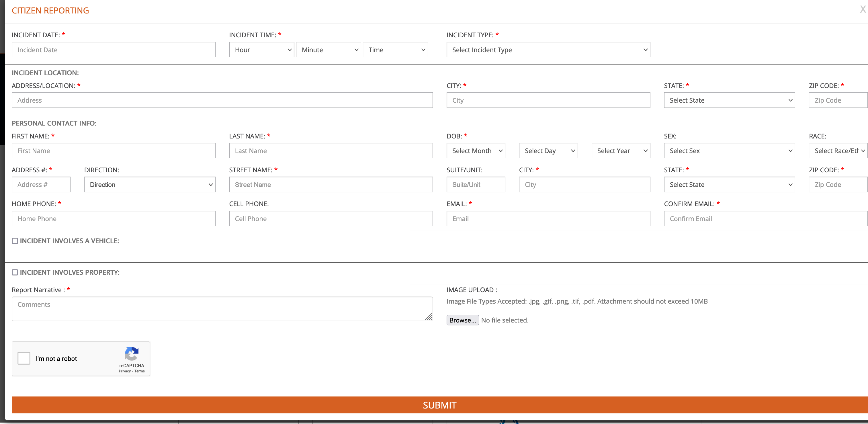The height and width of the screenshot is (424, 868).
Task: Expand the Select Sex dropdown
Action: click(x=729, y=151)
